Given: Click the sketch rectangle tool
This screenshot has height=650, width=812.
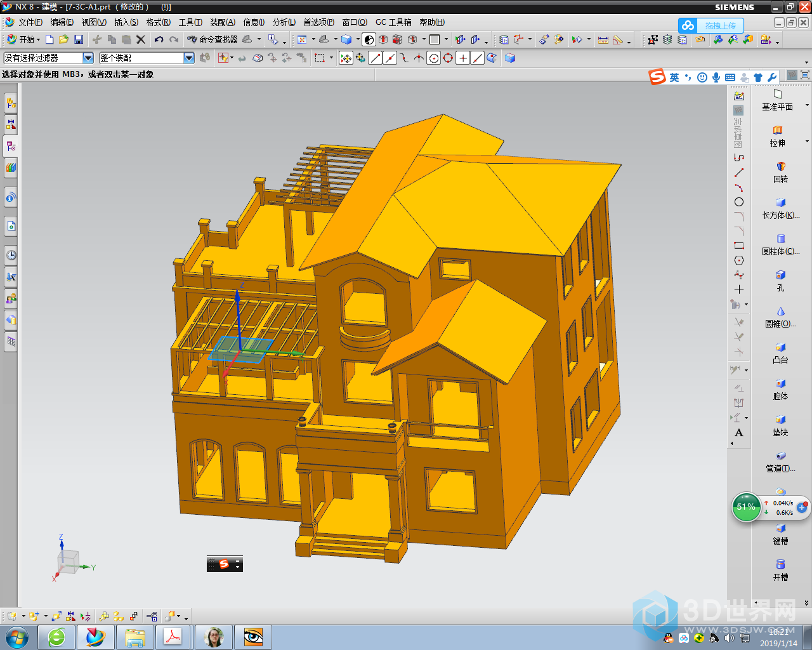Looking at the screenshot, I should [x=738, y=246].
